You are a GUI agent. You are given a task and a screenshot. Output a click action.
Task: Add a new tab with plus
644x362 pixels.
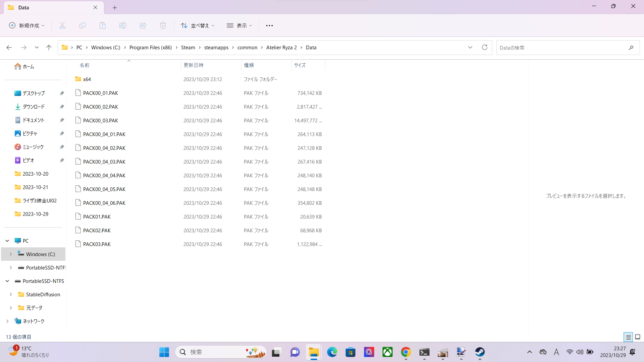[115, 7]
